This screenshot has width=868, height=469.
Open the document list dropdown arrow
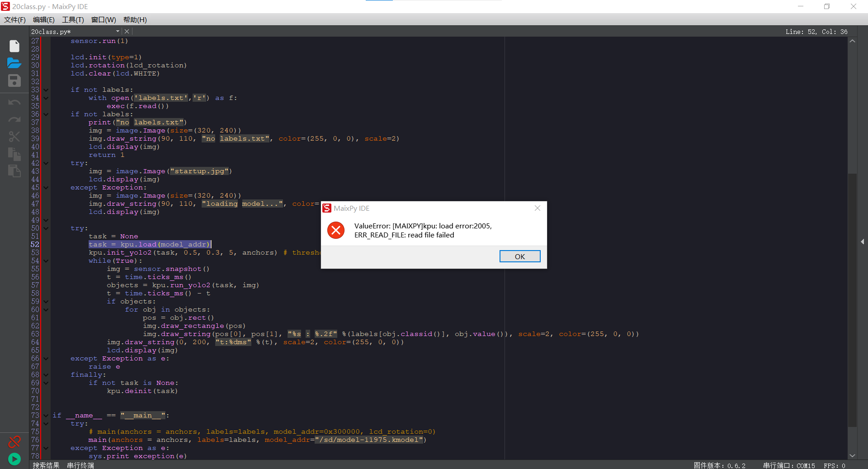118,32
